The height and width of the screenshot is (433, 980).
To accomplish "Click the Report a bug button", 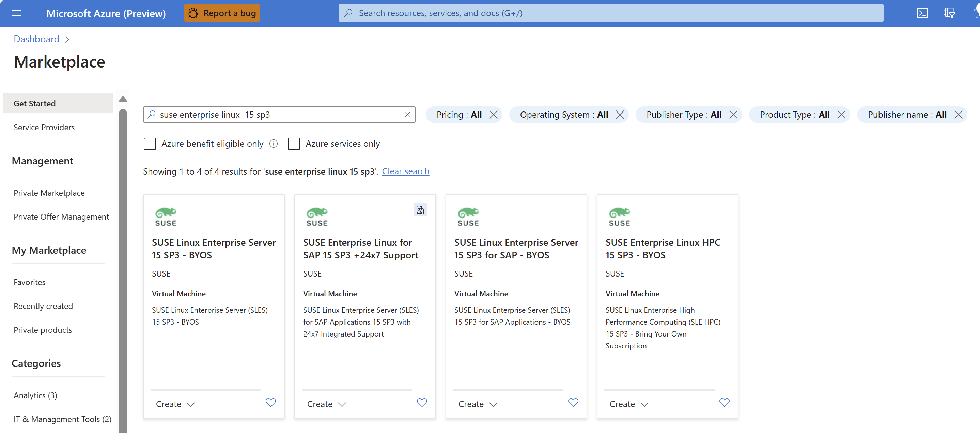I will tap(222, 13).
